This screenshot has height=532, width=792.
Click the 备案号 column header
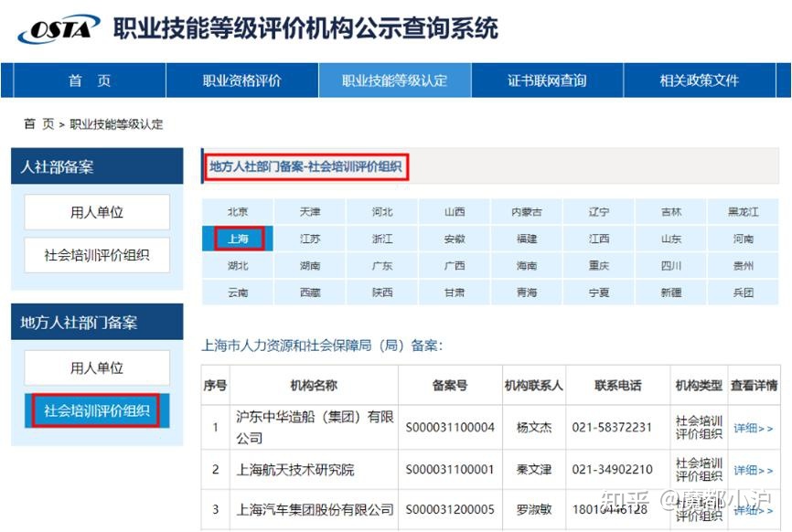[450, 386]
